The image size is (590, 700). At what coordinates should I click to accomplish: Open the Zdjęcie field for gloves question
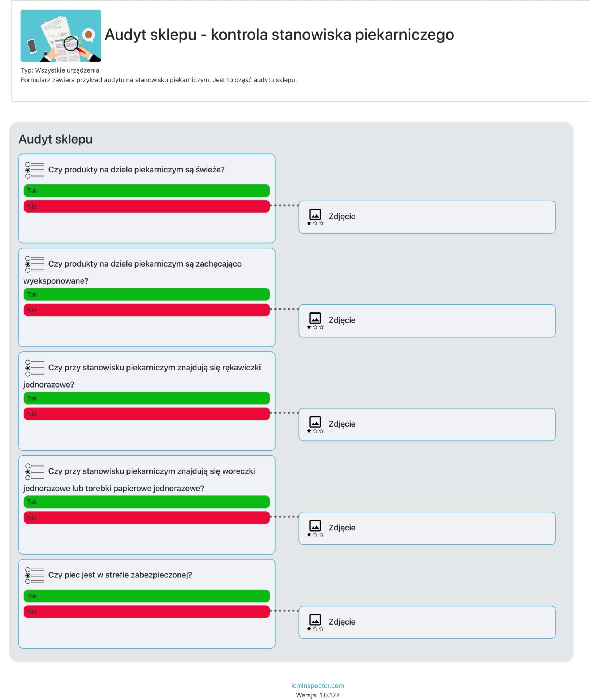pos(427,424)
